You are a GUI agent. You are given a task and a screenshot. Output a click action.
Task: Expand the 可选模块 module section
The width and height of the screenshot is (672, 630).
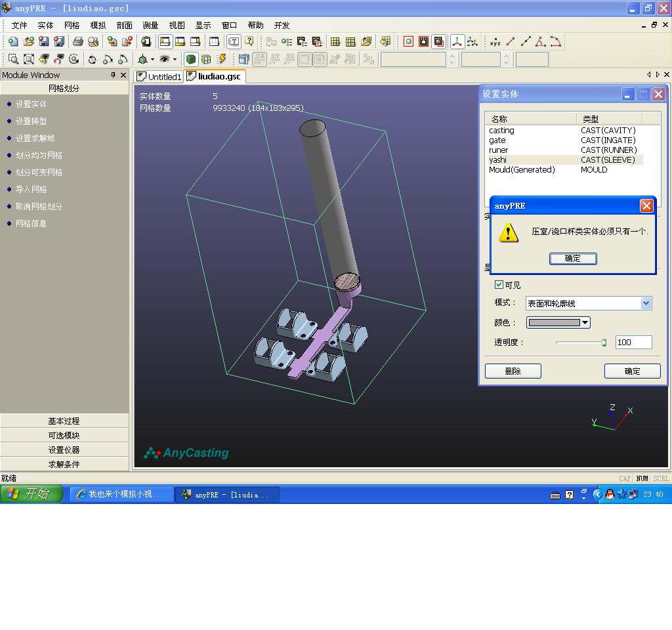[64, 436]
